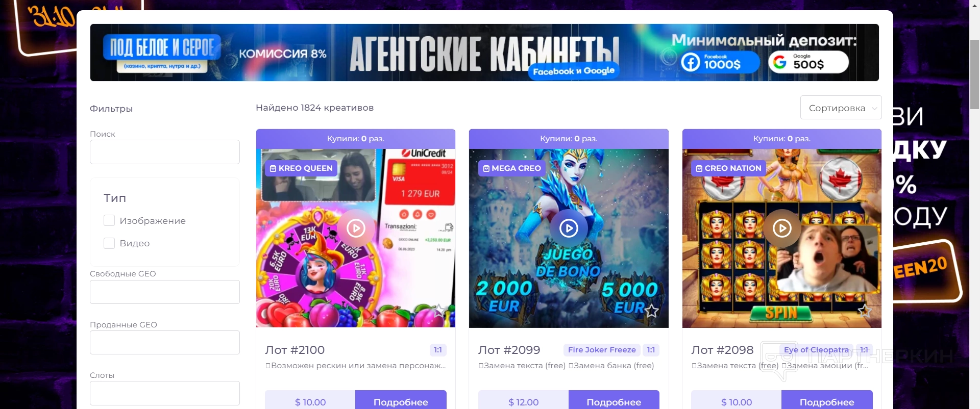980x409 pixels.
Task: Open the Сортировка dropdown
Action: (x=841, y=108)
